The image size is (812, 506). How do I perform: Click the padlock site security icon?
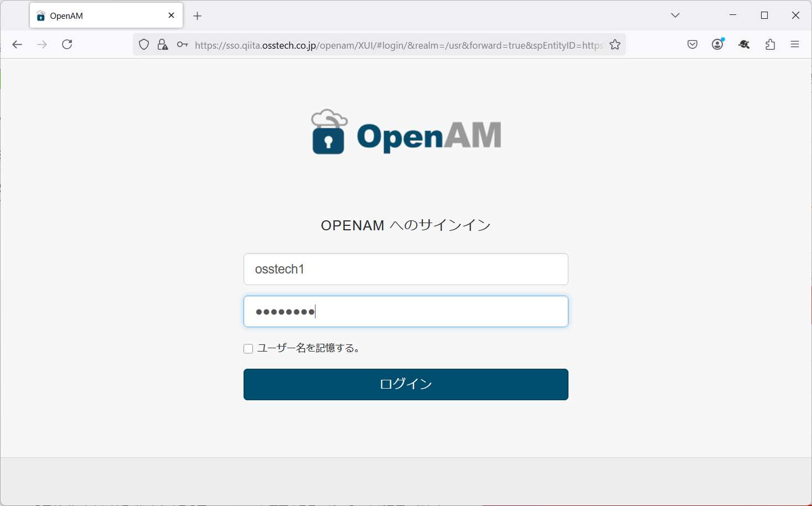pos(162,44)
